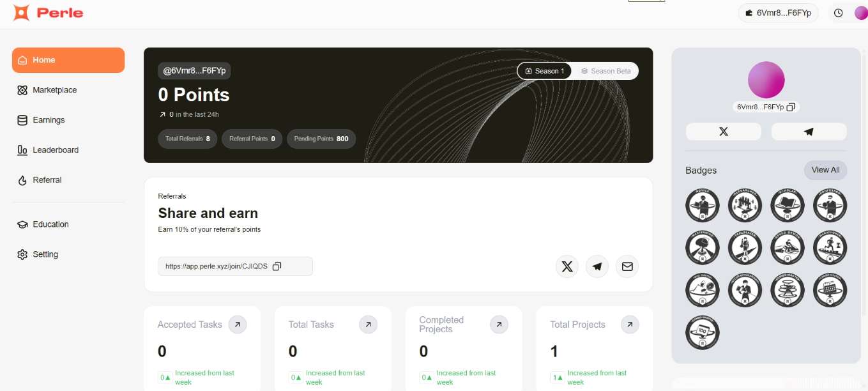The width and height of the screenshot is (868, 391).
Task: Open the Total Tasks arrow icon
Action: [x=368, y=325]
